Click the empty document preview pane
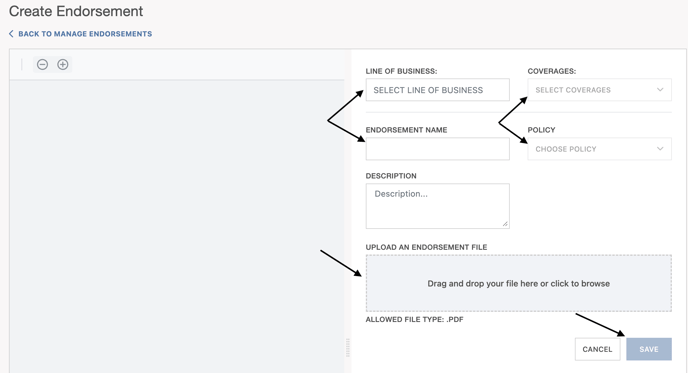 click(177, 226)
